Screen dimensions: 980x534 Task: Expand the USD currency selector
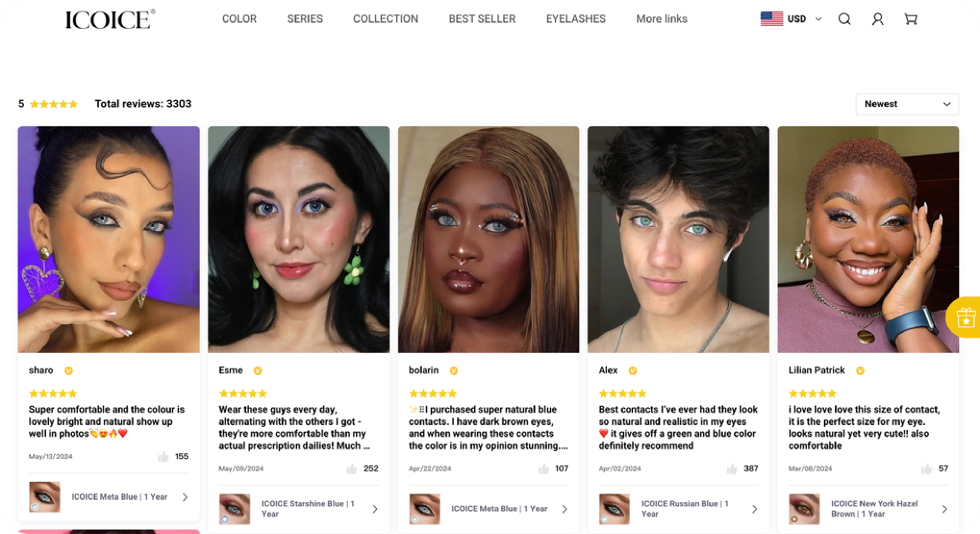[791, 19]
